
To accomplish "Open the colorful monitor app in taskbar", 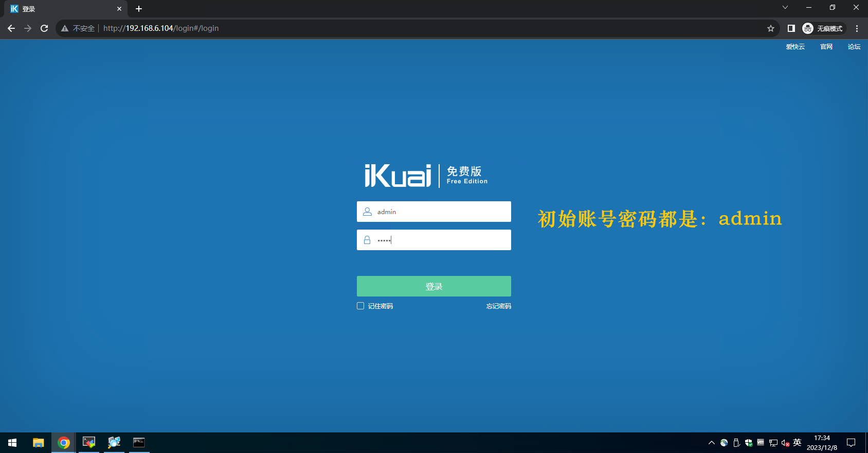I will 89,443.
